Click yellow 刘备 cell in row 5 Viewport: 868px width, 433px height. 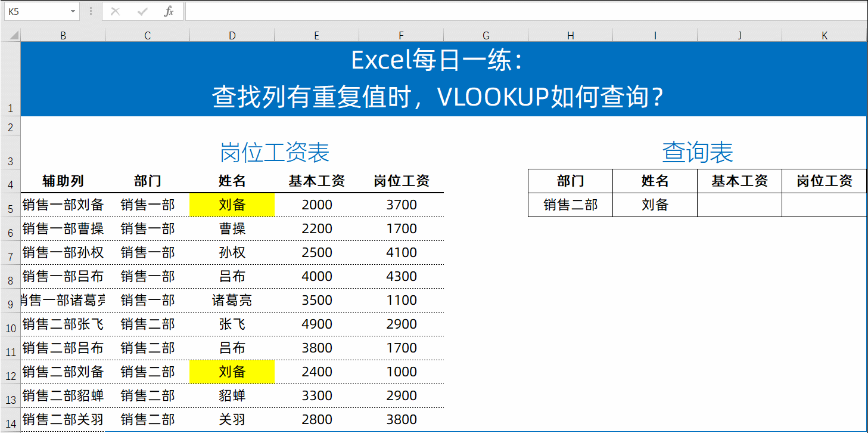(232, 205)
